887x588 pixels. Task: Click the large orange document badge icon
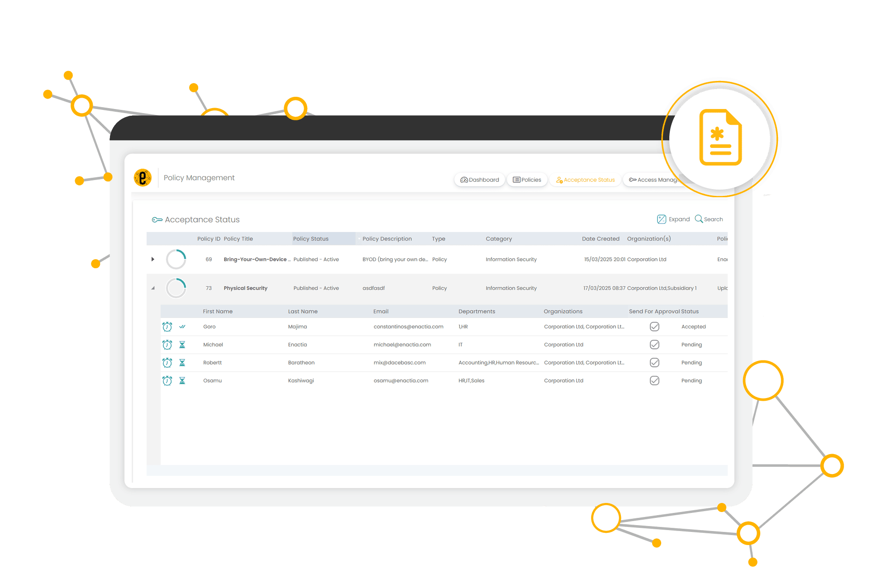pyautogui.click(x=720, y=138)
